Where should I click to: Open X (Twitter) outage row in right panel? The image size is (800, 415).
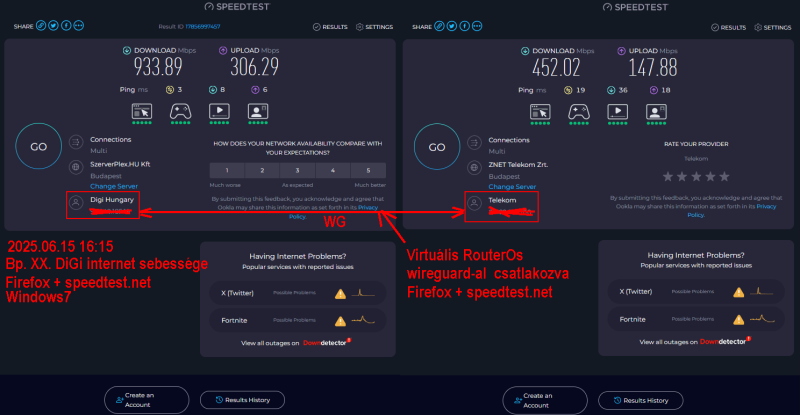(x=696, y=292)
